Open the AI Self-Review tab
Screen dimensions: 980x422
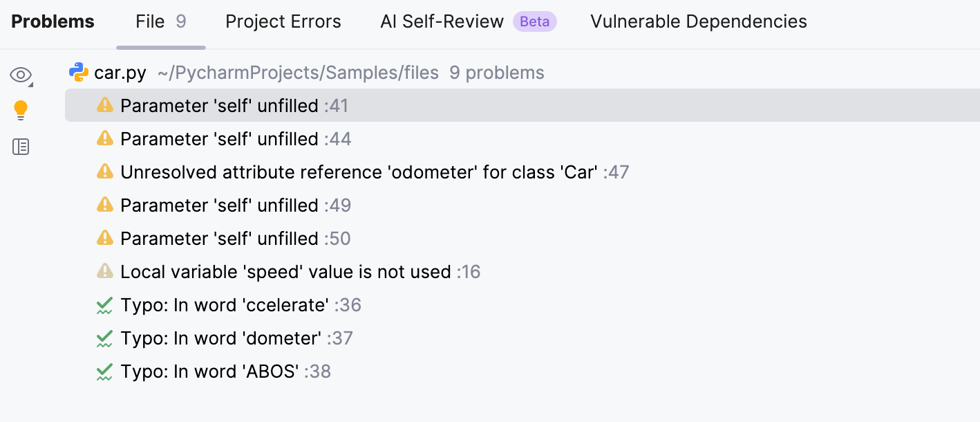(x=442, y=21)
